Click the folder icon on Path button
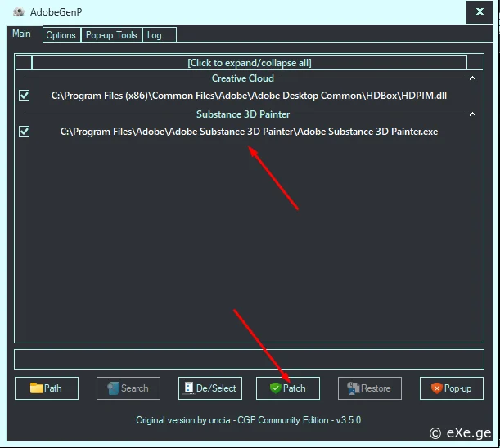 point(36,388)
